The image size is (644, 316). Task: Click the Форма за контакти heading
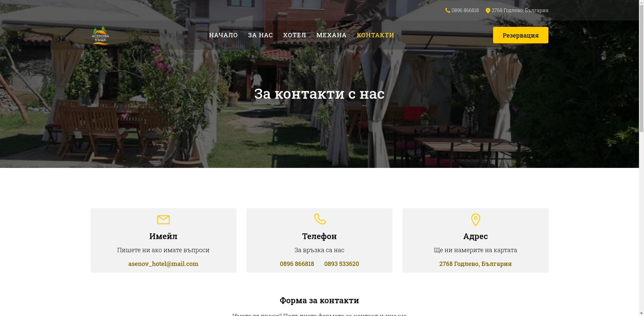tap(319, 300)
